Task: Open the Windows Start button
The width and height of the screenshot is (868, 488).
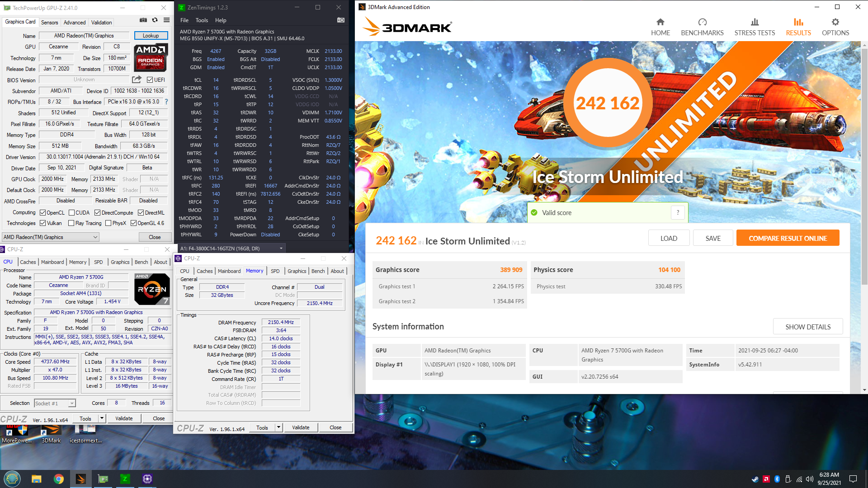Action: click(12, 479)
